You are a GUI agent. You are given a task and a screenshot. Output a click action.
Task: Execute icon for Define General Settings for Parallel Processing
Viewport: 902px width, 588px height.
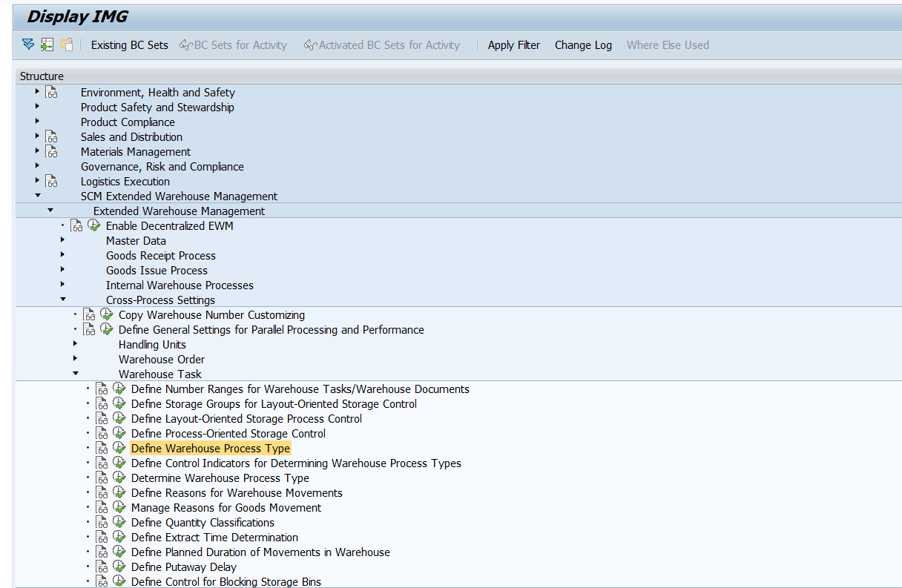click(106, 329)
